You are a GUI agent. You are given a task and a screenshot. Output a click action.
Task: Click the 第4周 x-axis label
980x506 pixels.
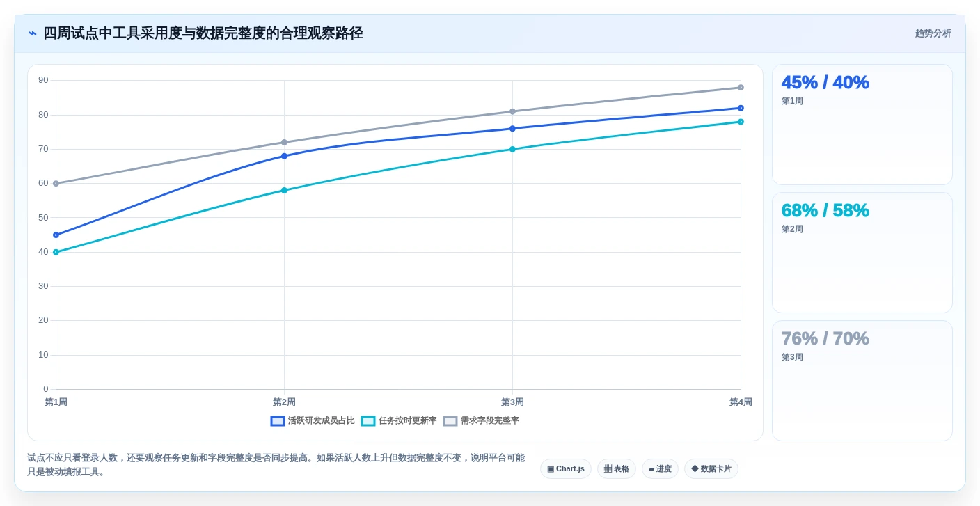tap(741, 402)
